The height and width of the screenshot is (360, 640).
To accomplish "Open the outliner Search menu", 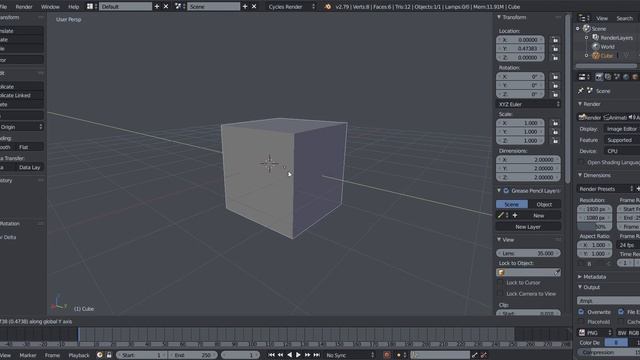I will click(624, 18).
